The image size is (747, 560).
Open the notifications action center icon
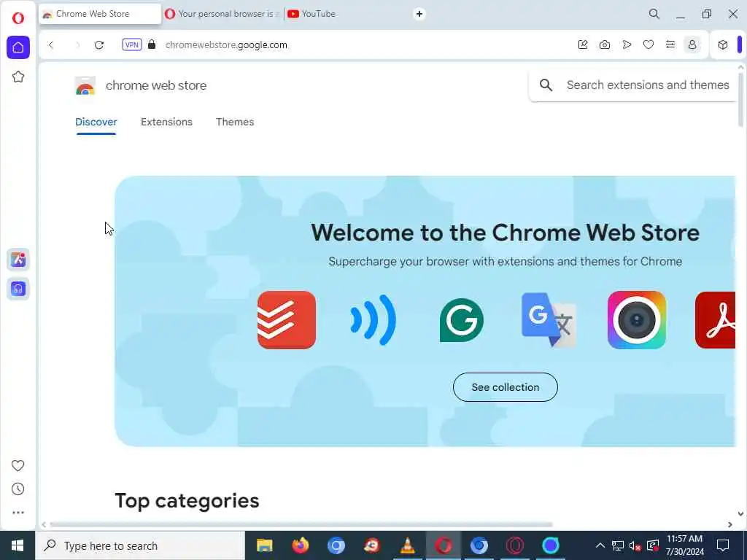tap(723, 545)
